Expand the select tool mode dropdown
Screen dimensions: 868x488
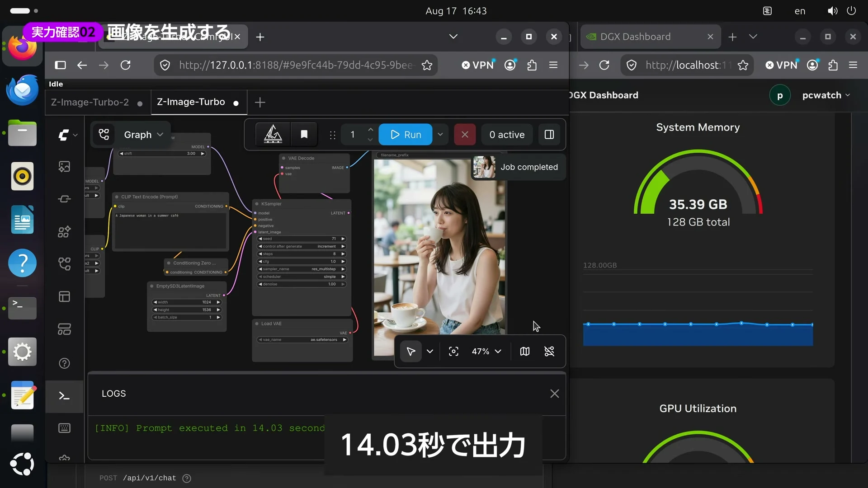[430, 352]
